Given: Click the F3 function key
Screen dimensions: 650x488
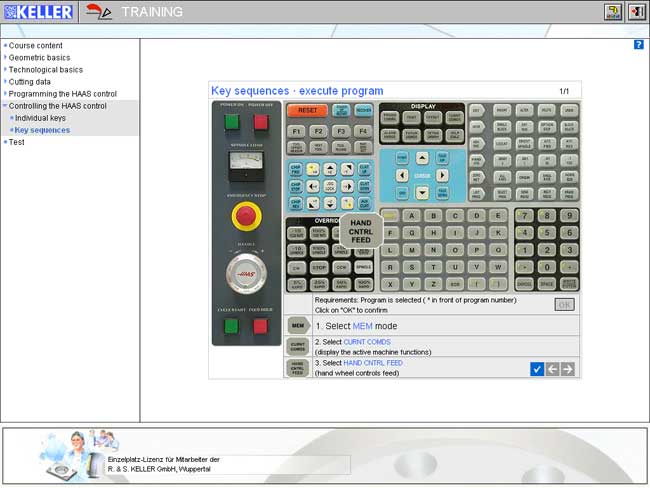Looking at the screenshot, I should (x=341, y=131).
